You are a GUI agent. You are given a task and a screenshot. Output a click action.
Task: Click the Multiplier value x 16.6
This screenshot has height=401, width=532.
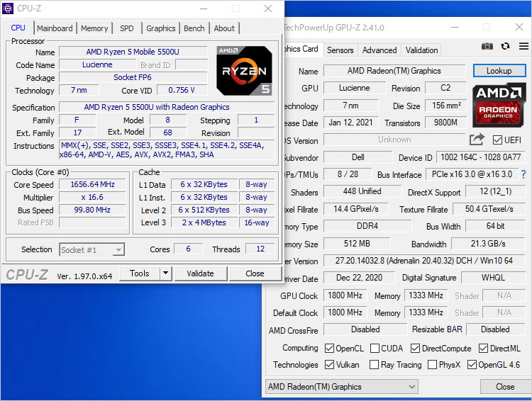[92, 197]
